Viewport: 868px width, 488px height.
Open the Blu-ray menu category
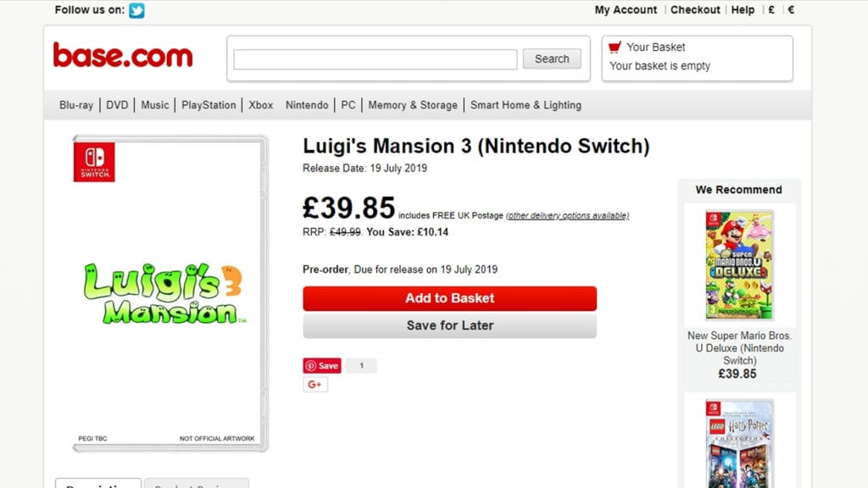click(x=76, y=105)
